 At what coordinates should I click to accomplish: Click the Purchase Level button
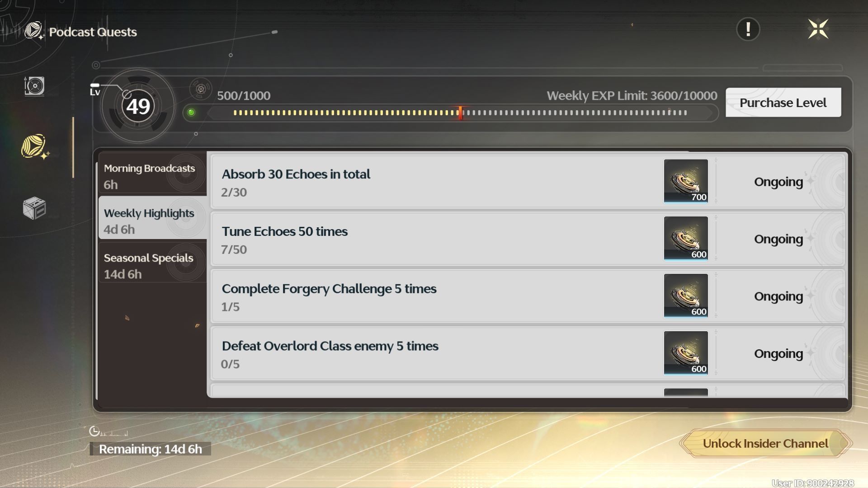(783, 103)
